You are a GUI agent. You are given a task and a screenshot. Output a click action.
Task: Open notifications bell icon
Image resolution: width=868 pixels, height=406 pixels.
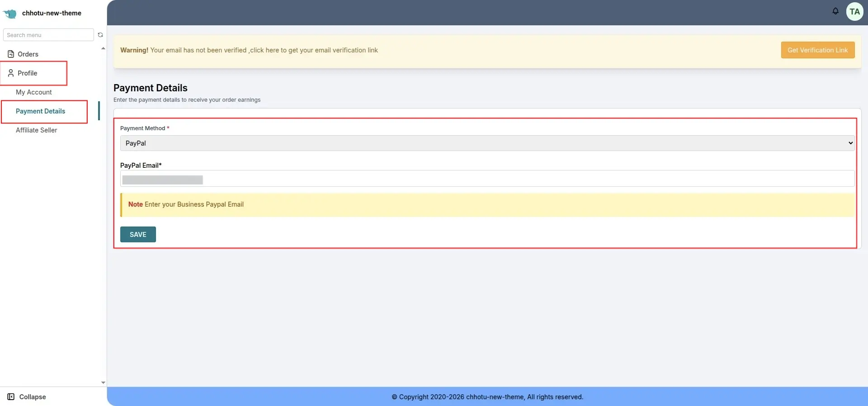point(835,11)
